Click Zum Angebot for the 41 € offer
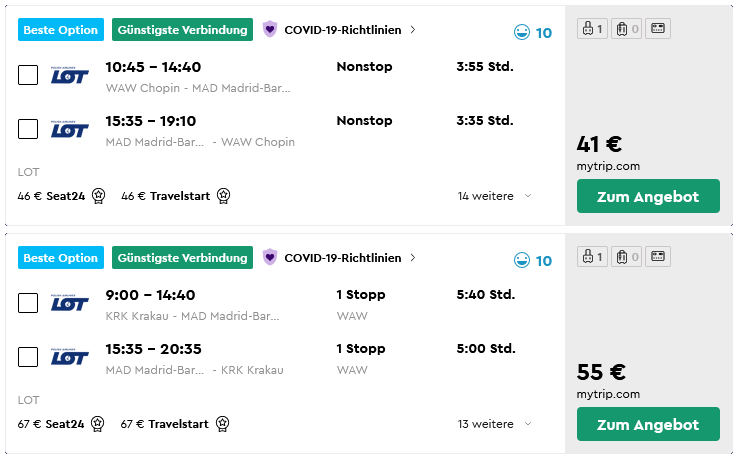 coord(648,196)
